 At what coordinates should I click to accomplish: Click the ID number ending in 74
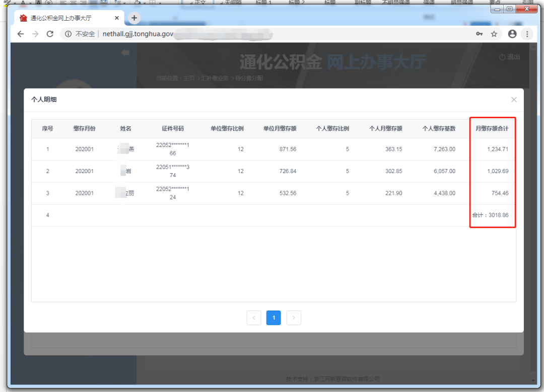tap(173, 171)
